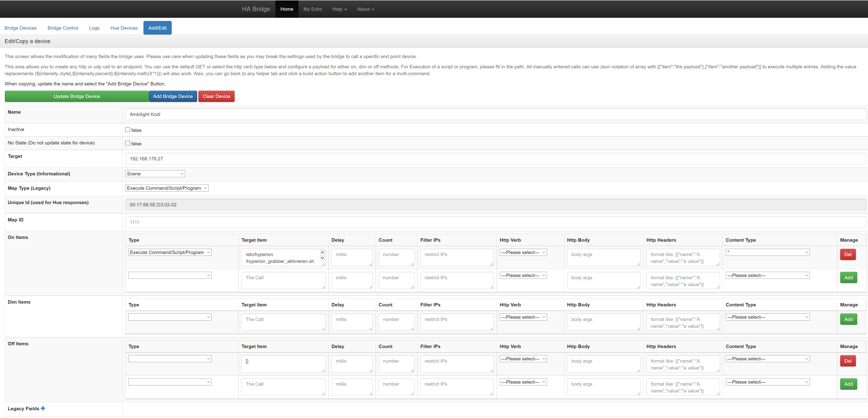Toggle the No State checkbox
This screenshot has height=418, width=868.
(x=128, y=143)
